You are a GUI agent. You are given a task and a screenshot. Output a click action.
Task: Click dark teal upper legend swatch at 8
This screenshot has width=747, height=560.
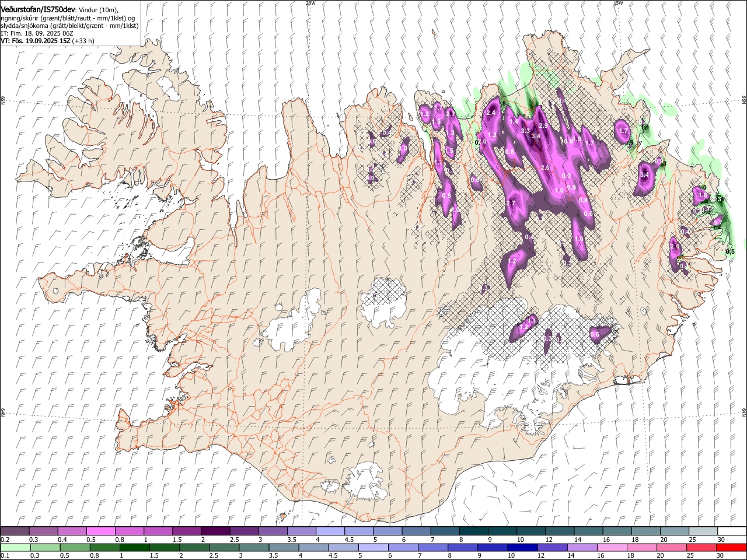pos(473,531)
